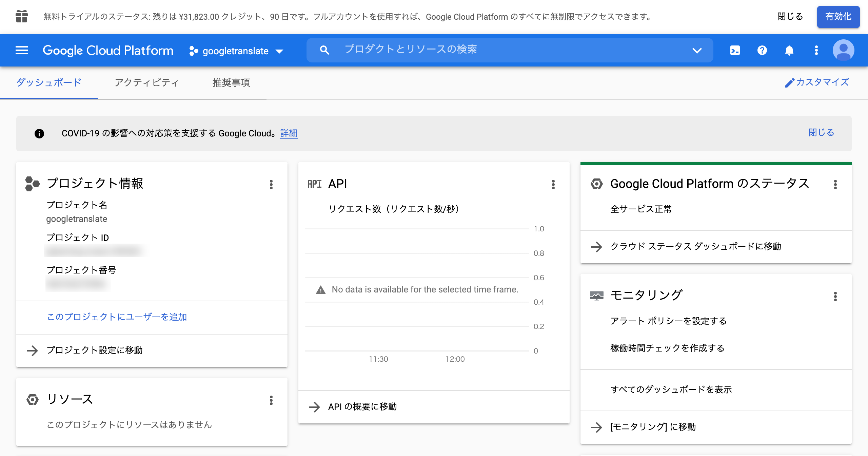Click the モニタリング chart icon
Image resolution: width=868 pixels, height=456 pixels.
click(x=596, y=296)
